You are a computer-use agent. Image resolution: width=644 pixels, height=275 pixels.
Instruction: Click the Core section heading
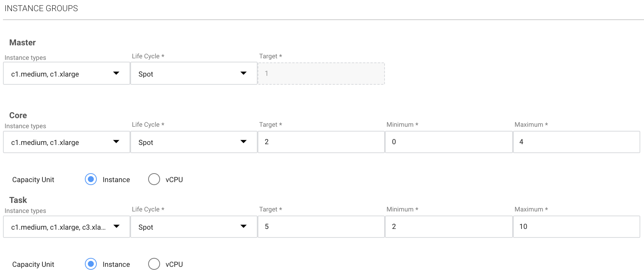[18, 116]
